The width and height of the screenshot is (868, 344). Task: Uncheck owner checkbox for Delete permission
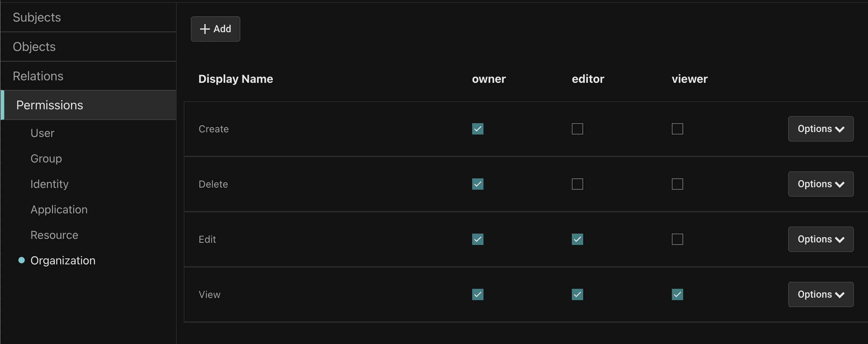477,184
